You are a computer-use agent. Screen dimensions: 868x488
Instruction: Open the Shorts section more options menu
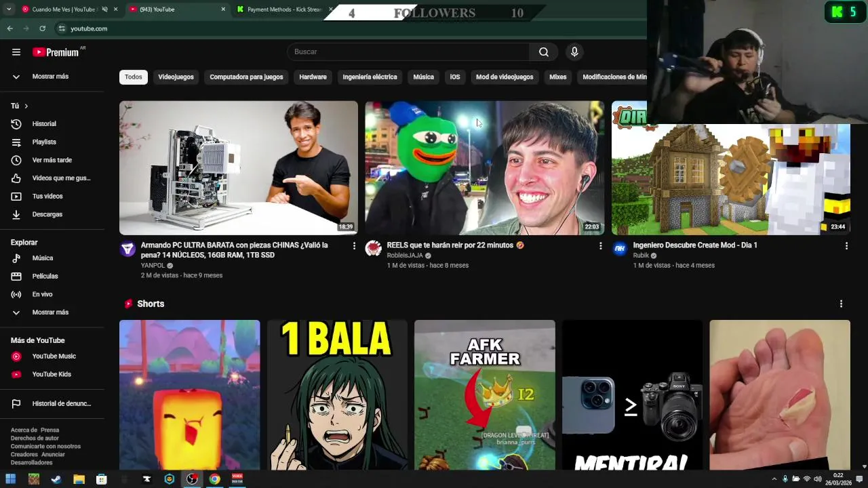point(841,304)
